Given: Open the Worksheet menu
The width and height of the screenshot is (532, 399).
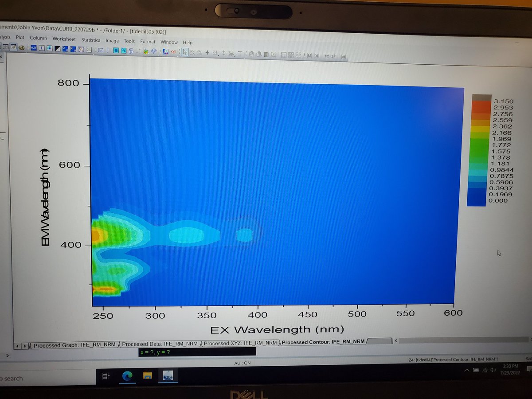Looking at the screenshot, I should [64, 39].
